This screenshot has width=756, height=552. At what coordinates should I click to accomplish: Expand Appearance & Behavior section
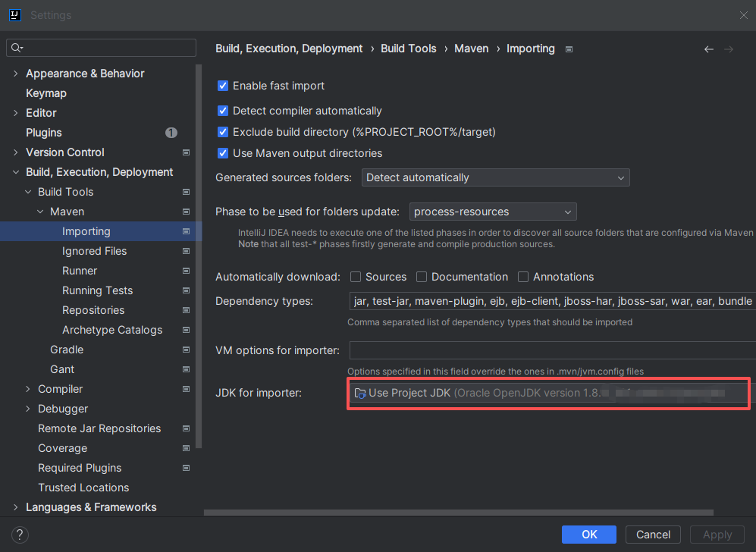tap(15, 74)
